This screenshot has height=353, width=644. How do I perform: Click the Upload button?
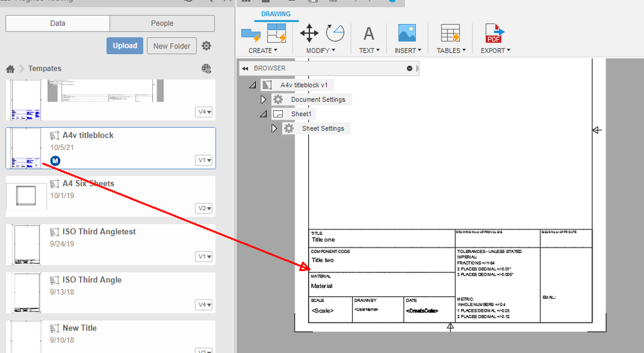click(x=125, y=46)
